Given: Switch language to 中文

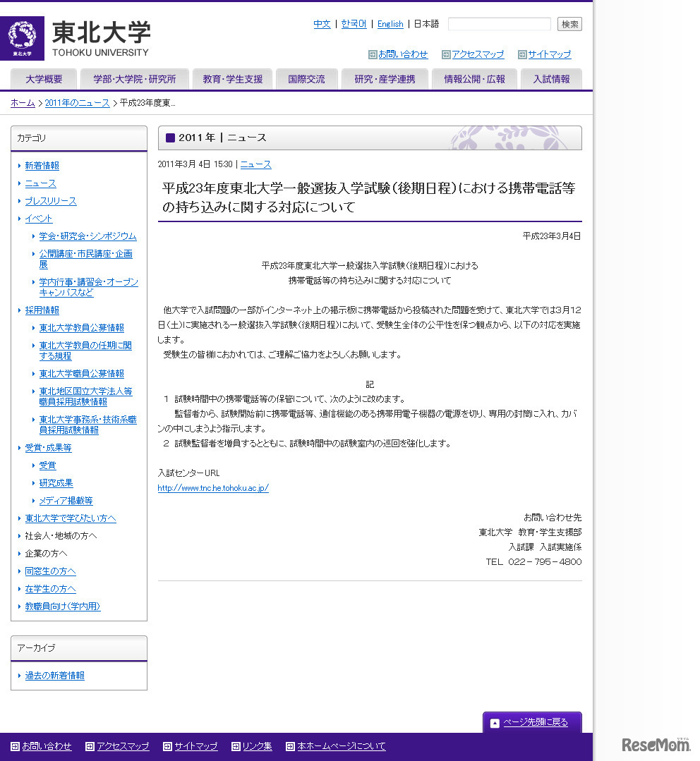Looking at the screenshot, I should point(322,24).
